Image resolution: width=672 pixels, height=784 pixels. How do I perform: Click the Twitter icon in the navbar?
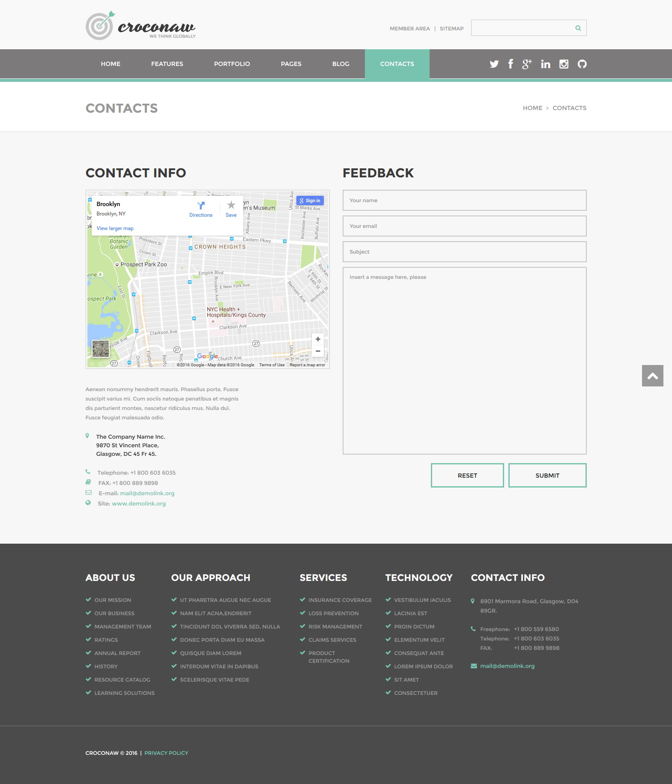(x=494, y=64)
